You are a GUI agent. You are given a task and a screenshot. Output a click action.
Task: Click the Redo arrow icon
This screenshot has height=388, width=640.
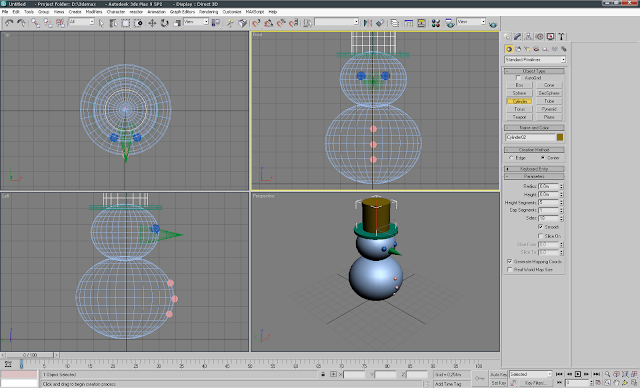click(21, 23)
